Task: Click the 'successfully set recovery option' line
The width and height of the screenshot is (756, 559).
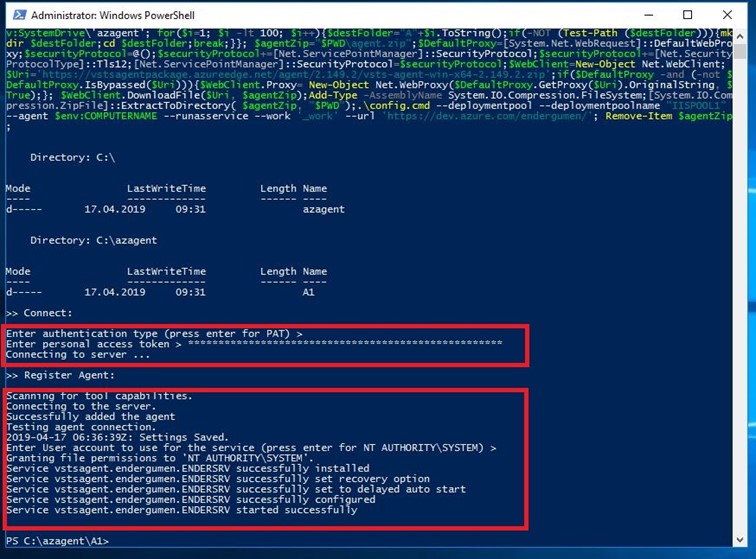Action: tap(218, 479)
